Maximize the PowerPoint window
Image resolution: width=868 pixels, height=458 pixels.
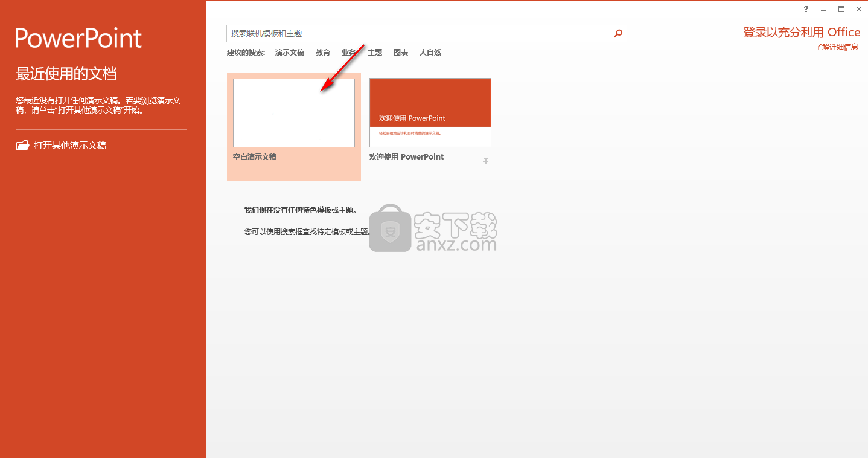tap(841, 9)
